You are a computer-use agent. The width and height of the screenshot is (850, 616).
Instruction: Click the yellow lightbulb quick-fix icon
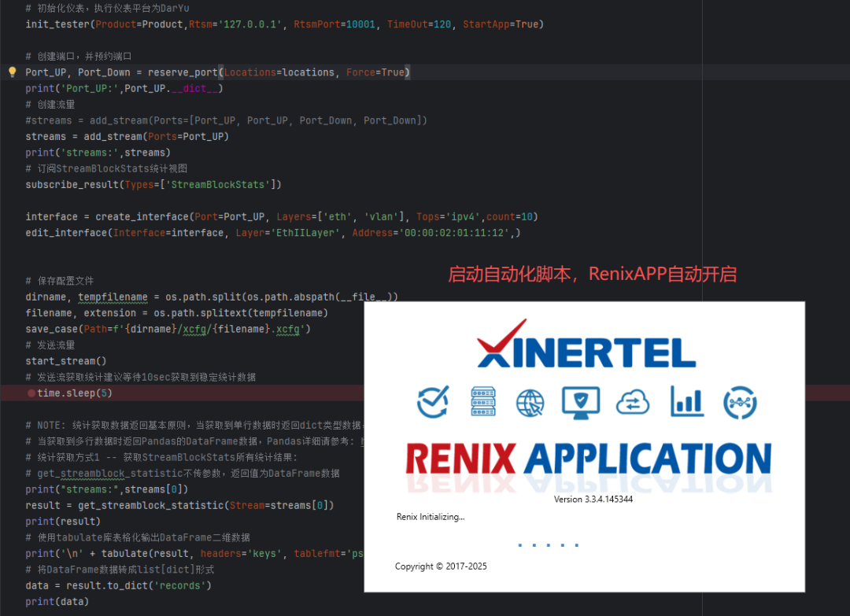(12, 72)
